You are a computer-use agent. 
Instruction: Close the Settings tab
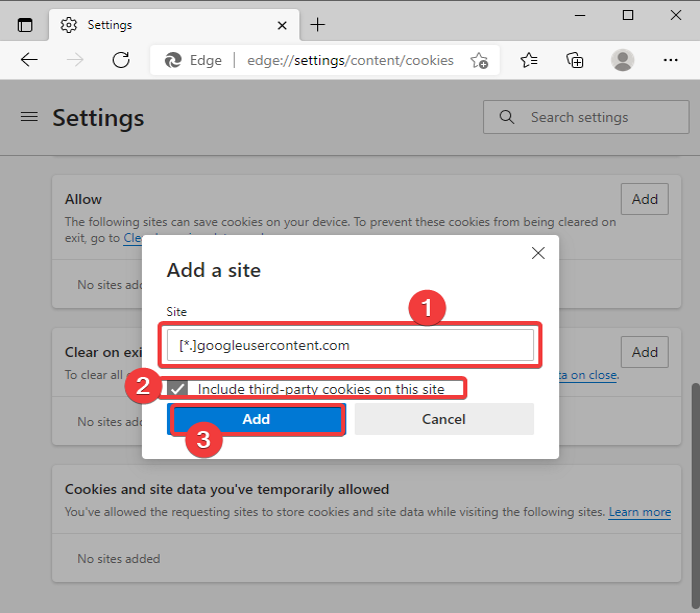click(284, 24)
